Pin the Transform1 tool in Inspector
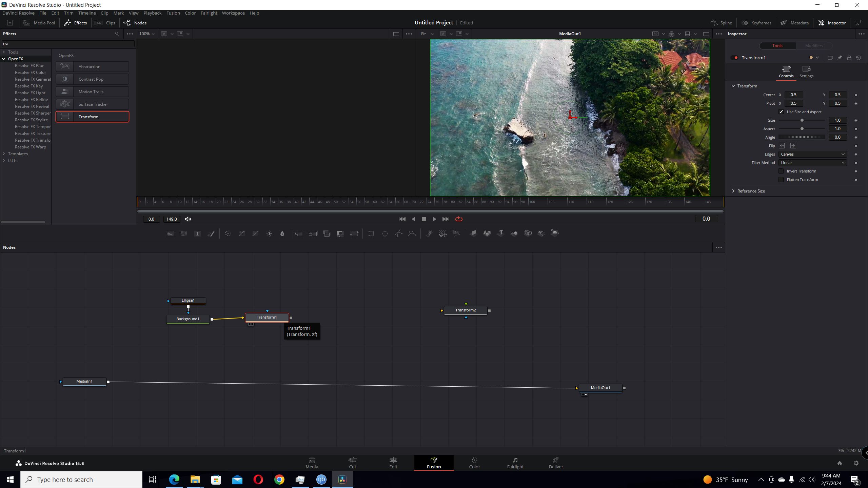The image size is (868, 488). [x=840, y=58]
